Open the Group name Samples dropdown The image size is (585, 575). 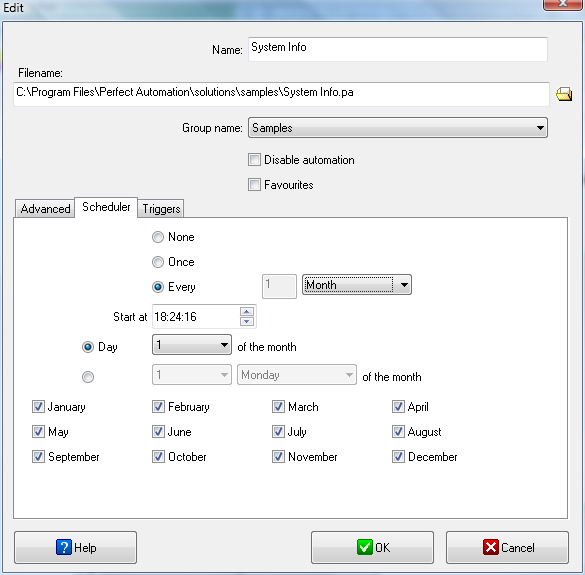tap(398, 128)
